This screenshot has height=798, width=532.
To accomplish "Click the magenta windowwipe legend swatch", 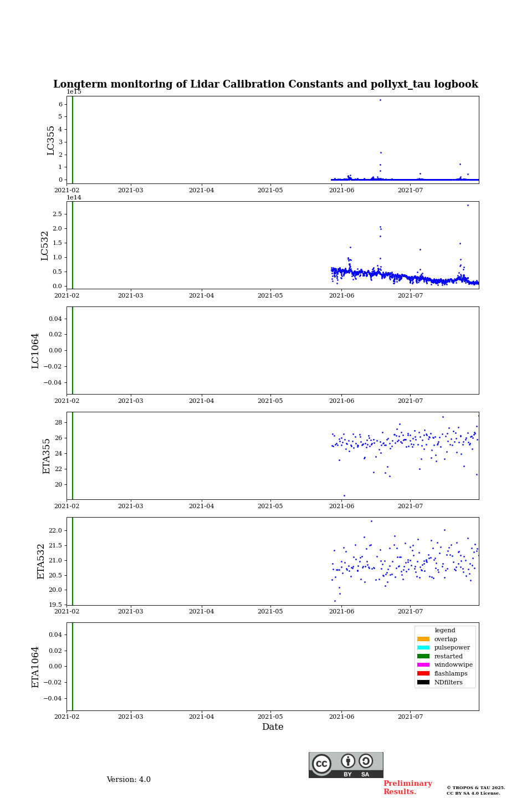I will 423,665.
